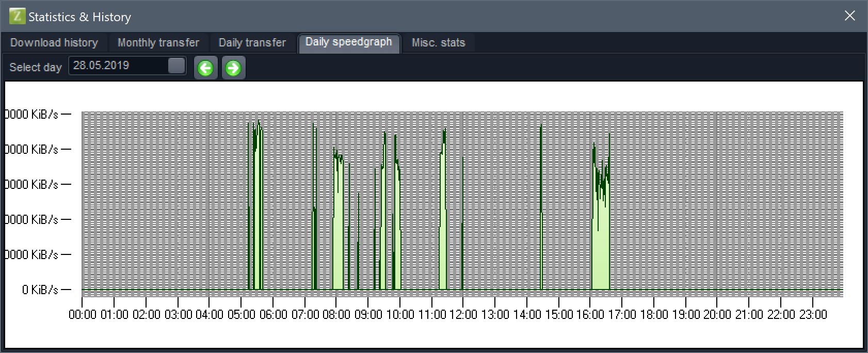Image resolution: width=868 pixels, height=353 pixels.
Task: Click the 08:00 label on the time axis
Action: 336,314
